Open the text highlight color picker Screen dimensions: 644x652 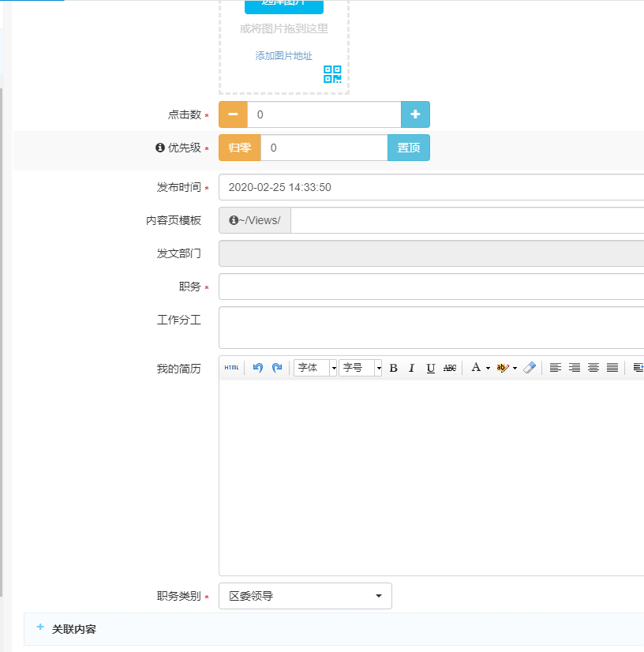pyautogui.click(x=506, y=368)
